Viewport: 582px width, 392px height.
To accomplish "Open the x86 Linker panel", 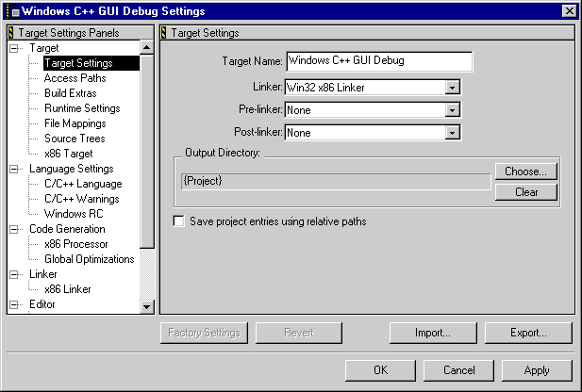I will tap(68, 289).
